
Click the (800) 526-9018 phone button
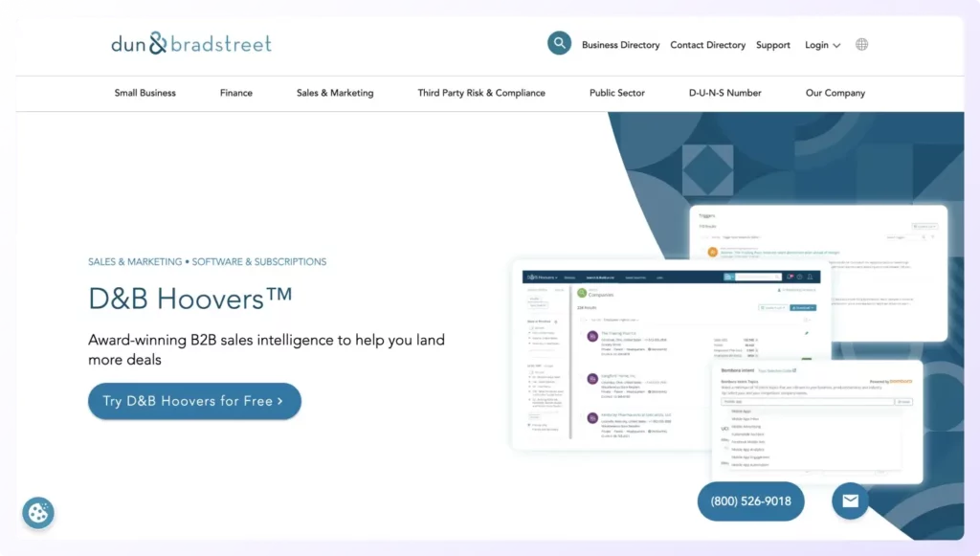click(x=750, y=500)
